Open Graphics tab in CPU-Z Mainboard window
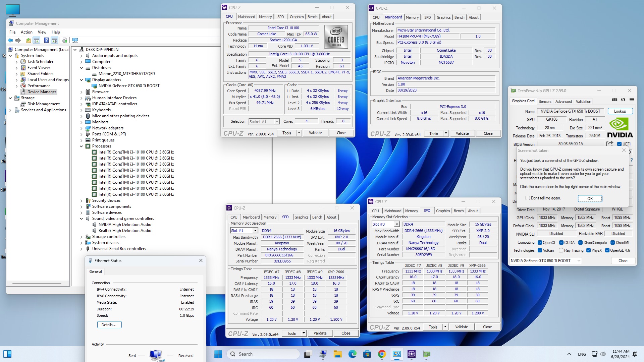The image size is (644, 362). (443, 17)
